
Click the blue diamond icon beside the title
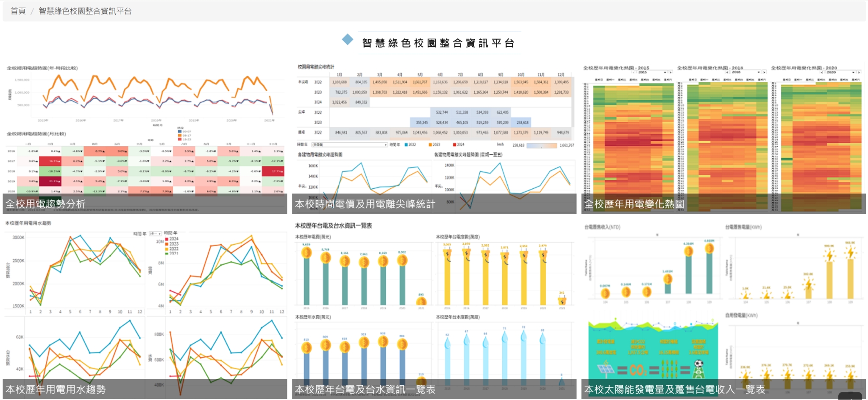[348, 39]
